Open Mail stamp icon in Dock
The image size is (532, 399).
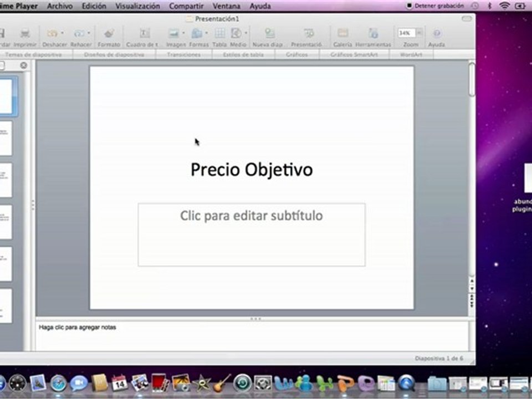pyautogui.click(x=38, y=383)
